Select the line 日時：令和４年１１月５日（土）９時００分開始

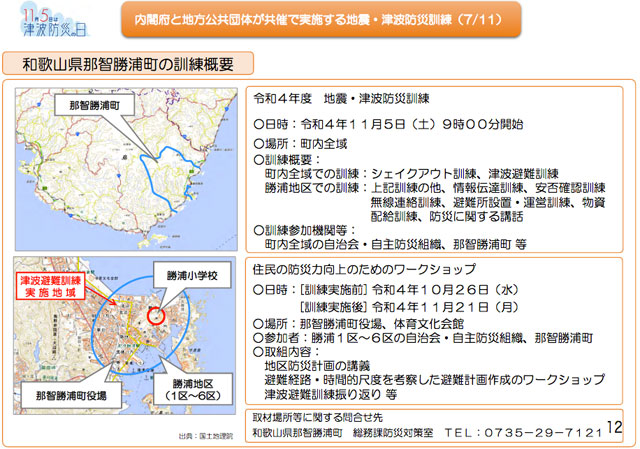pyautogui.click(x=388, y=124)
